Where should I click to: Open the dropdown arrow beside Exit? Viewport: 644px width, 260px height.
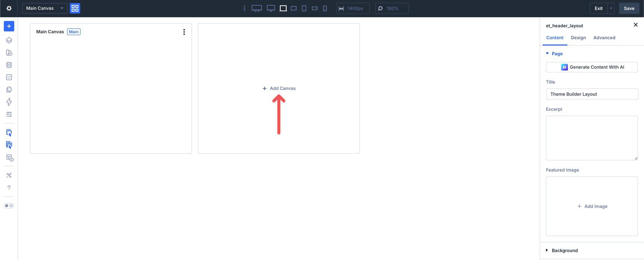tap(611, 8)
